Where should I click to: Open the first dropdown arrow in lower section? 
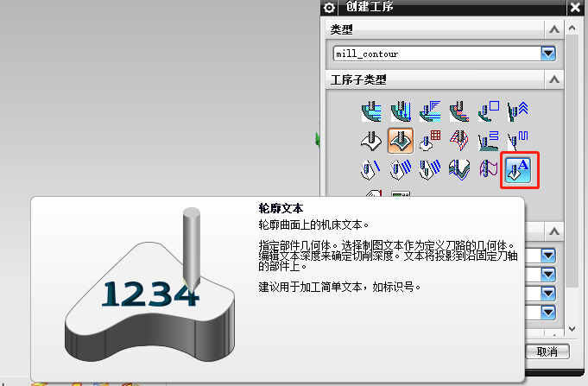tap(548, 256)
